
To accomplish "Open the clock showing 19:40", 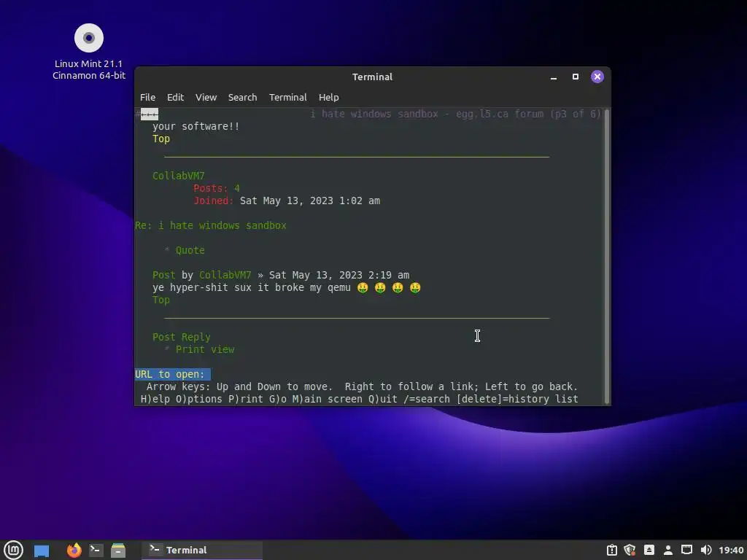I will [x=731, y=550].
